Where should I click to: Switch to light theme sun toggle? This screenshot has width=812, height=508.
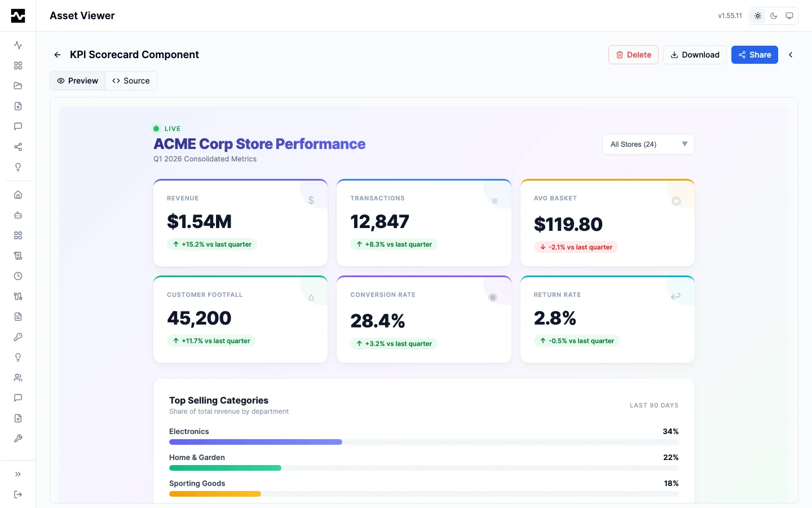tap(758, 16)
